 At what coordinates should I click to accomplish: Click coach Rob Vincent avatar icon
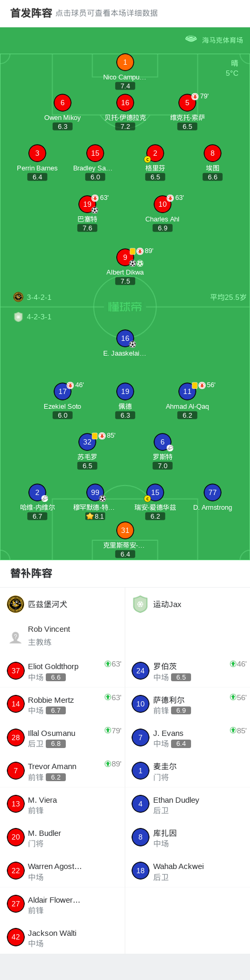click(x=15, y=637)
